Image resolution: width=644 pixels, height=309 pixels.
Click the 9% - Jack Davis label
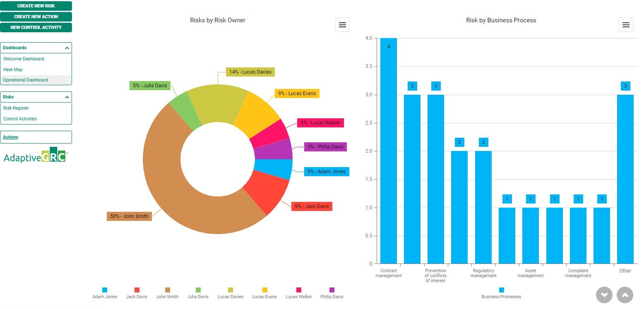click(312, 206)
